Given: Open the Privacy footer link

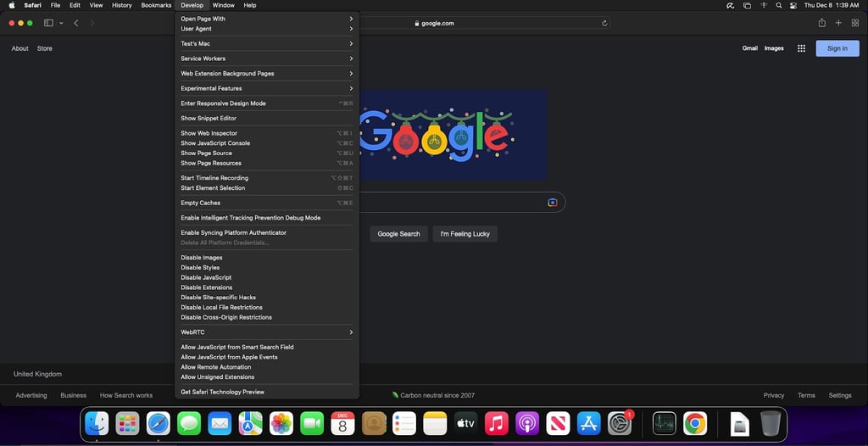Looking at the screenshot, I should pyautogui.click(x=773, y=395).
